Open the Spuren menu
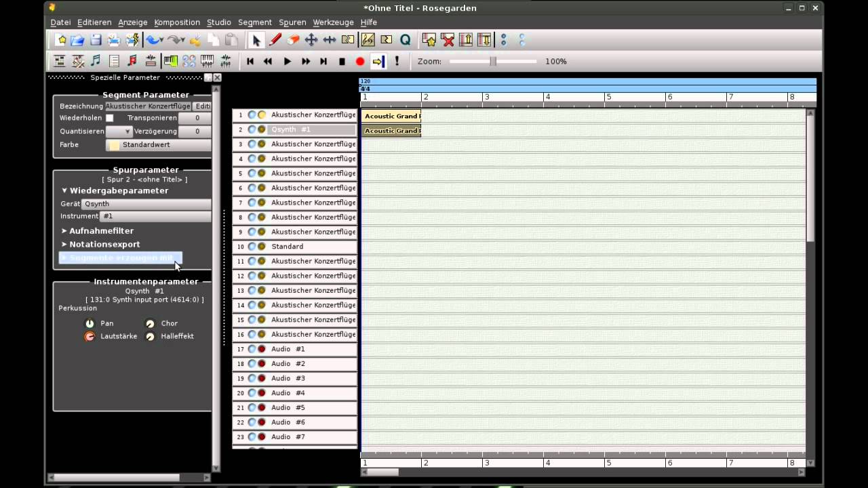This screenshot has height=488, width=868. (x=292, y=22)
